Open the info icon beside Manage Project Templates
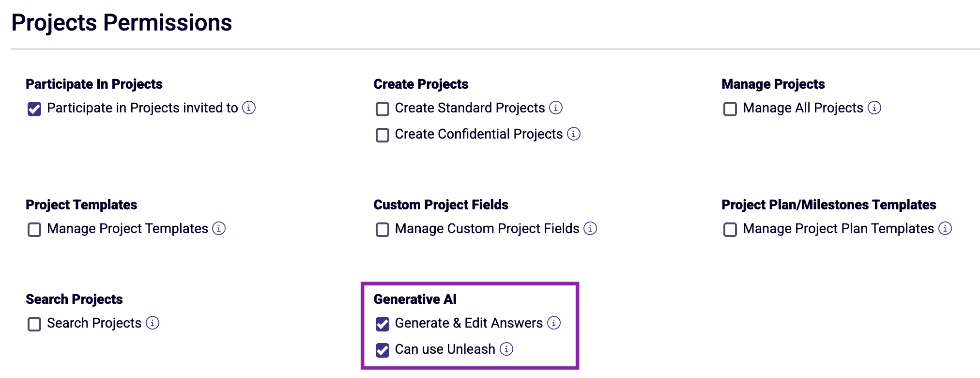Image resolution: width=980 pixels, height=378 pixels. click(219, 229)
